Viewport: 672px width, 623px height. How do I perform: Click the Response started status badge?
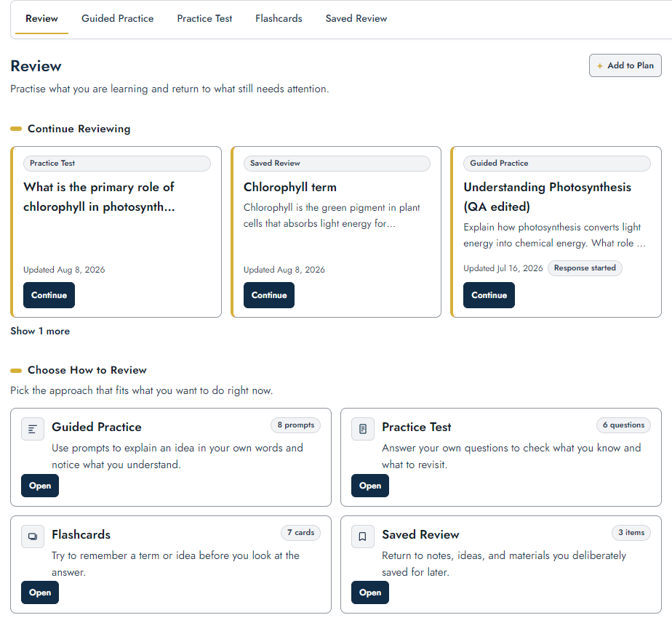pos(585,268)
